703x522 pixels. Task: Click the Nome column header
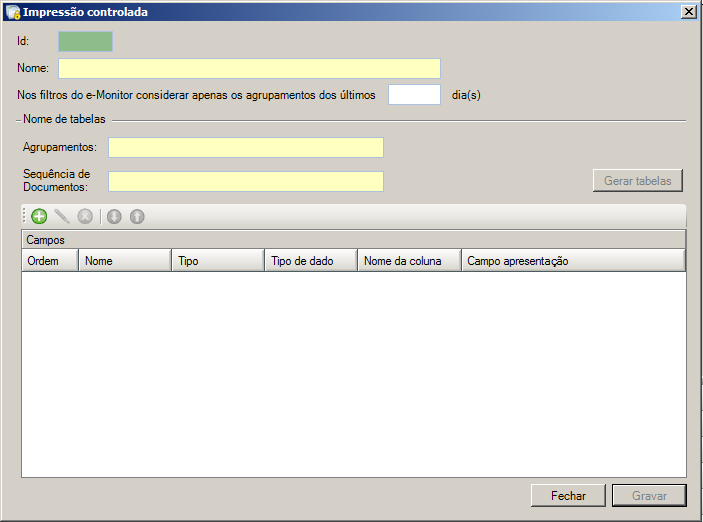coord(125,261)
